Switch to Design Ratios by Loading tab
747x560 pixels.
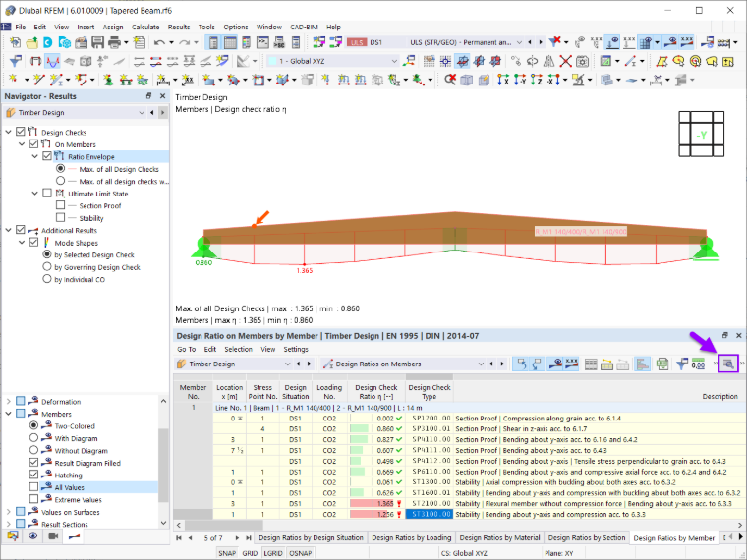tap(411, 537)
